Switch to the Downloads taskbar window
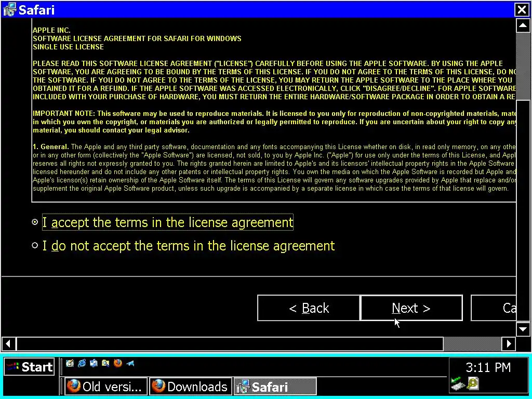Image resolution: width=532 pixels, height=399 pixels. 191,387
